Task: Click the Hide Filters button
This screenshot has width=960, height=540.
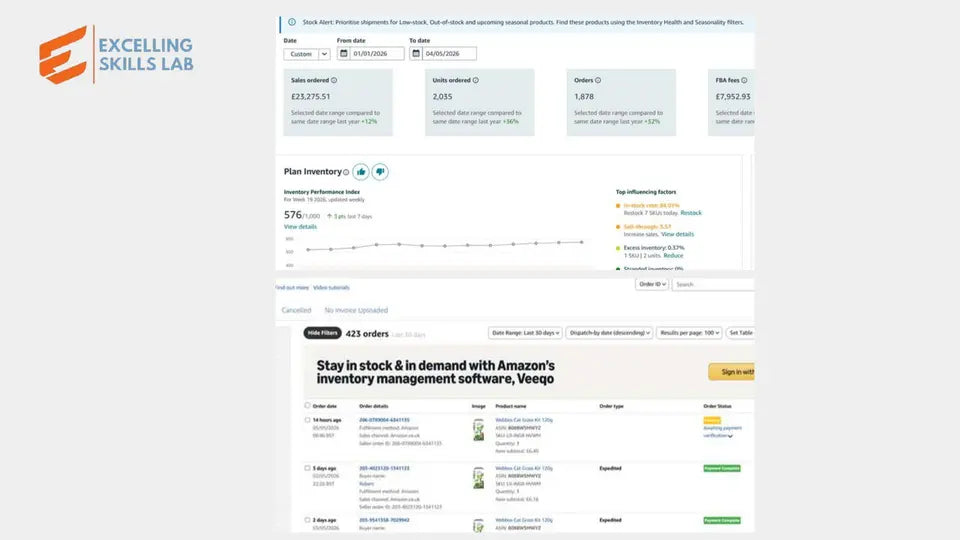Action: coord(322,332)
